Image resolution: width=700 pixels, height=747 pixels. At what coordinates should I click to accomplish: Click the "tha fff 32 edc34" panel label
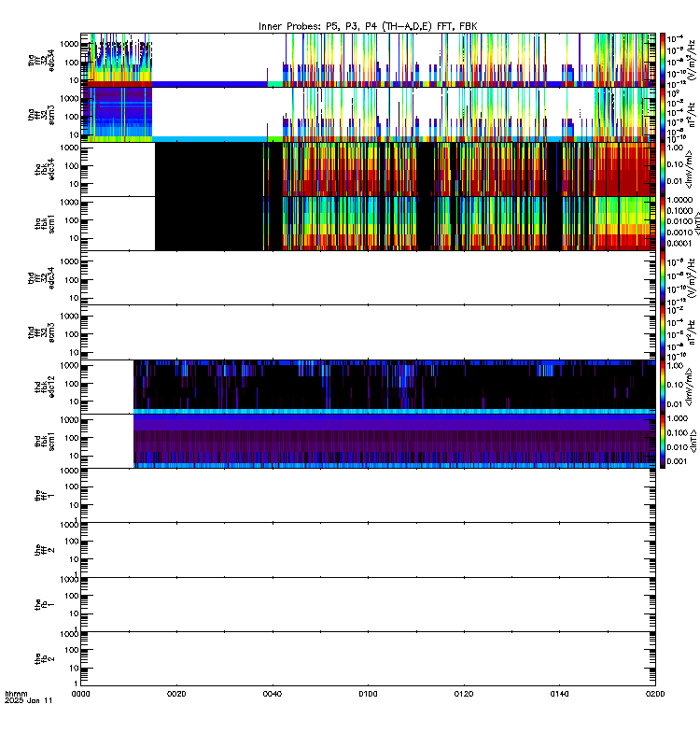[x=41, y=60]
